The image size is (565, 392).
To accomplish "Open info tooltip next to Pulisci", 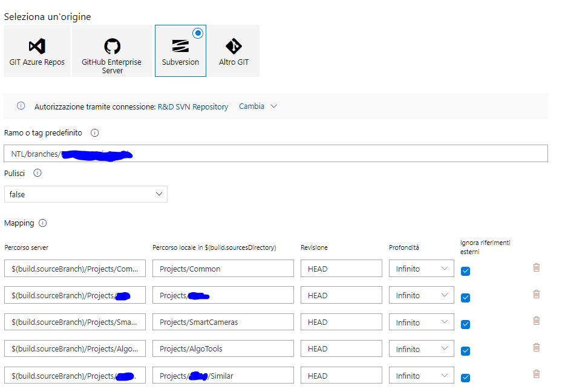I will pyautogui.click(x=37, y=173).
